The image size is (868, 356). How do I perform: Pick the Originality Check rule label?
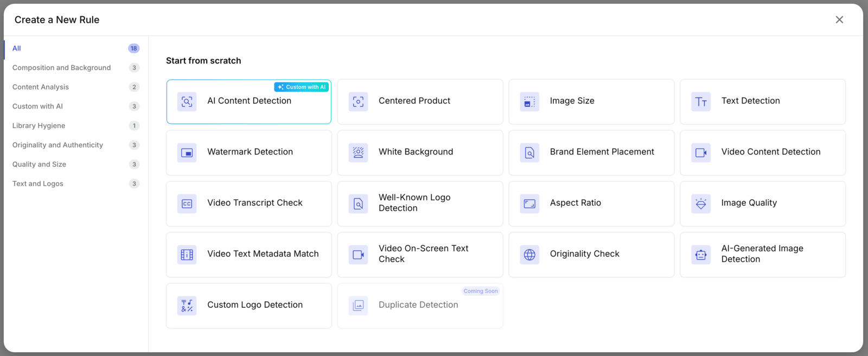click(585, 254)
